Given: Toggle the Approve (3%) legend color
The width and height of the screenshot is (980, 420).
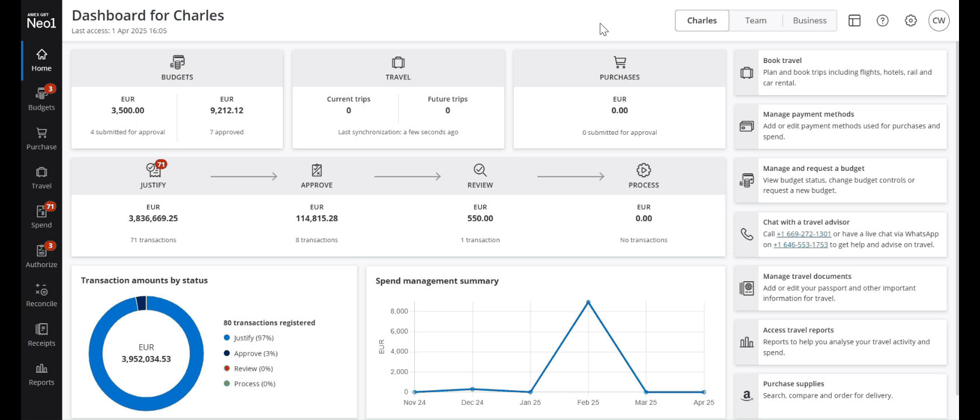Looking at the screenshot, I should pos(227,353).
